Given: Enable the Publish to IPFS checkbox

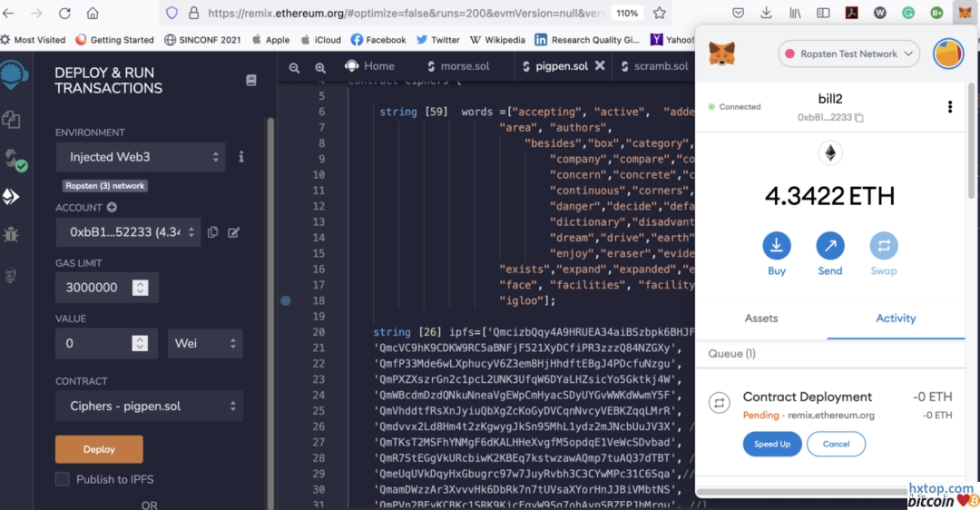Looking at the screenshot, I should [x=63, y=479].
